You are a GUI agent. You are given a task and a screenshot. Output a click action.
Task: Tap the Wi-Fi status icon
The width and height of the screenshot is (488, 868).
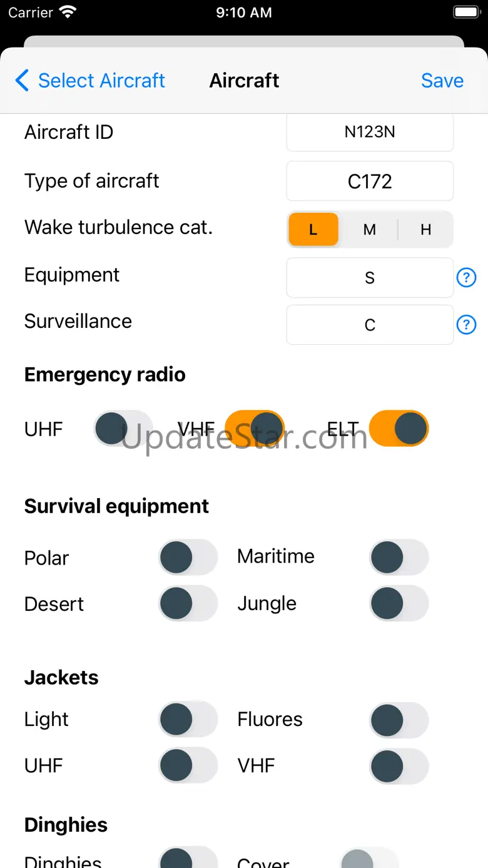(68, 13)
